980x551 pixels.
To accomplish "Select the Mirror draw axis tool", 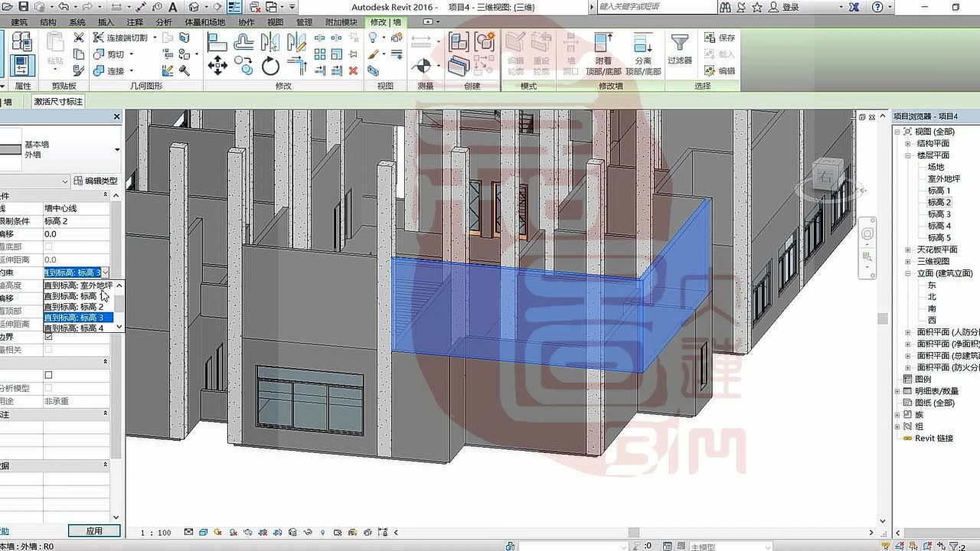I will pos(296,42).
